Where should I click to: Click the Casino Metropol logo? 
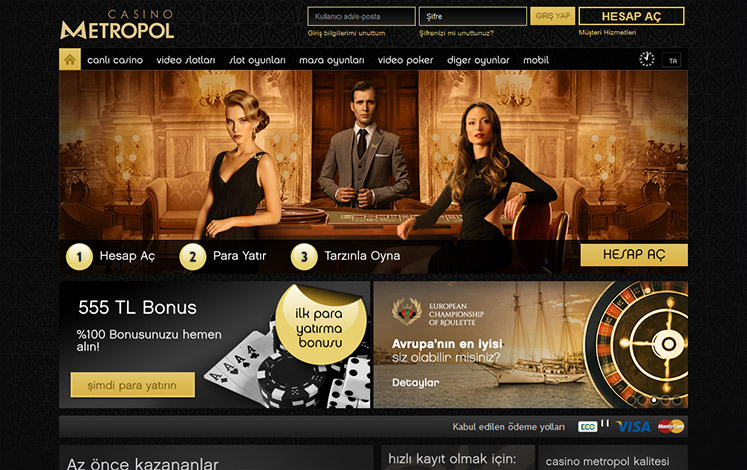tap(117, 24)
